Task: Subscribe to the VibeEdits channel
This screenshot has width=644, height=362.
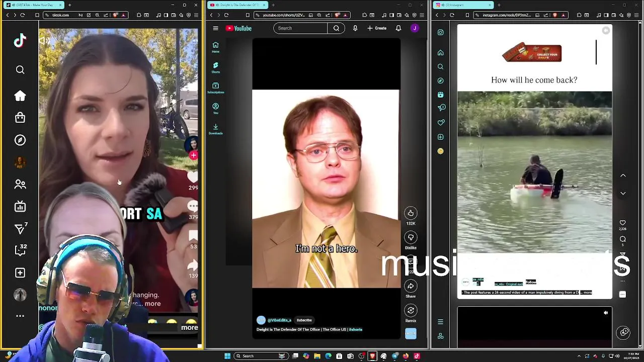Action: pos(304,320)
